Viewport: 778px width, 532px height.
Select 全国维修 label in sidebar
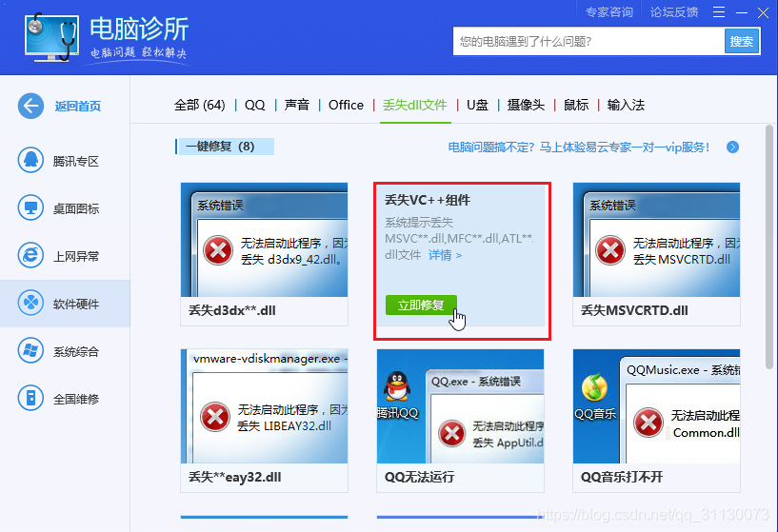pos(76,400)
